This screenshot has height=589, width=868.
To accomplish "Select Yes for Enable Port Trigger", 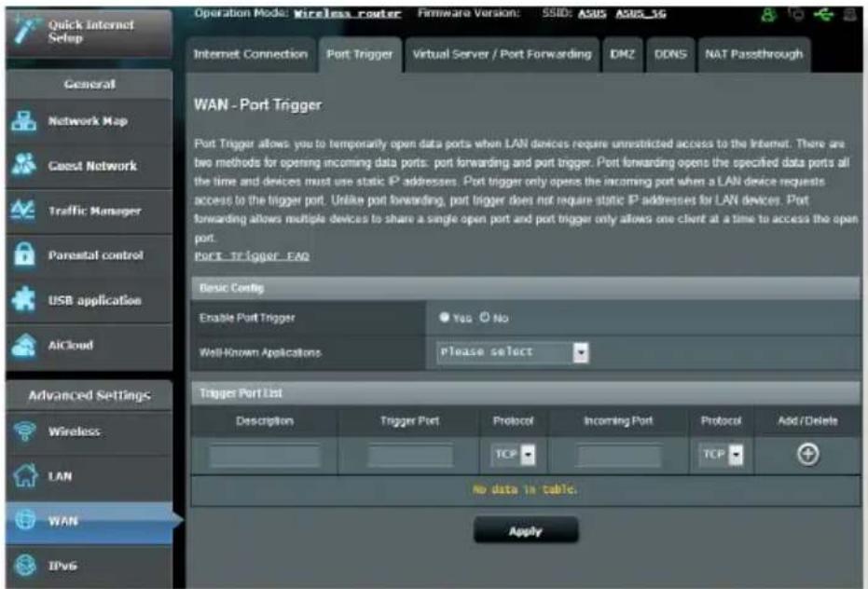I will point(444,317).
